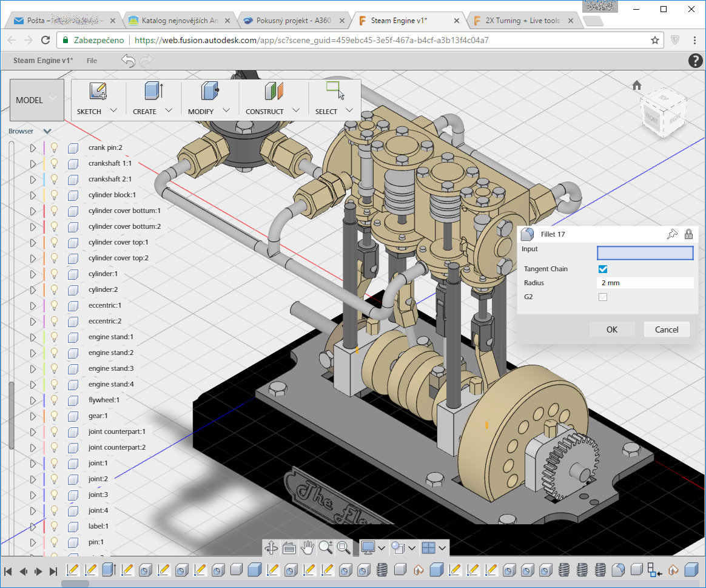Toggle visibility bulb of cylinder block:1
This screenshot has height=588, width=706.
point(54,195)
